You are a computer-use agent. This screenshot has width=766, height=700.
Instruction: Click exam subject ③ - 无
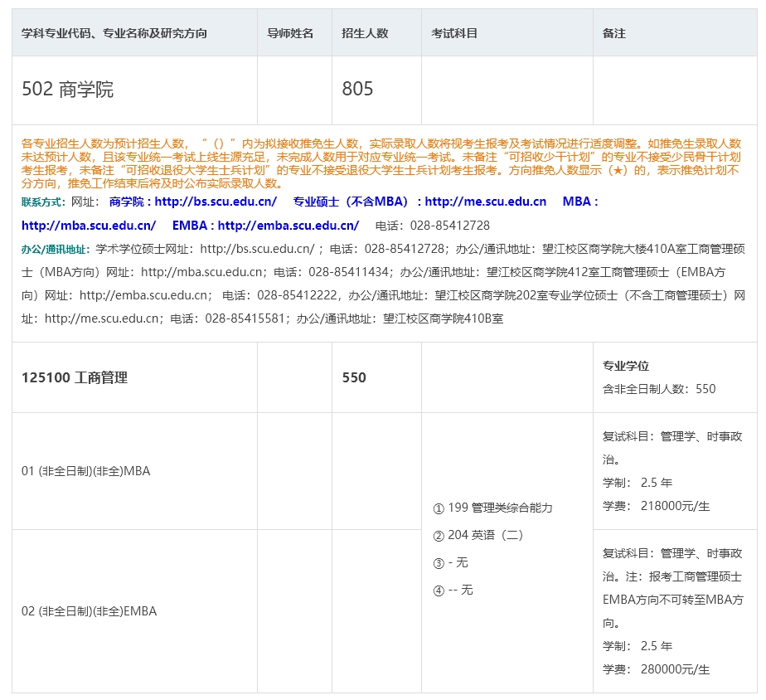pyautogui.click(x=450, y=562)
